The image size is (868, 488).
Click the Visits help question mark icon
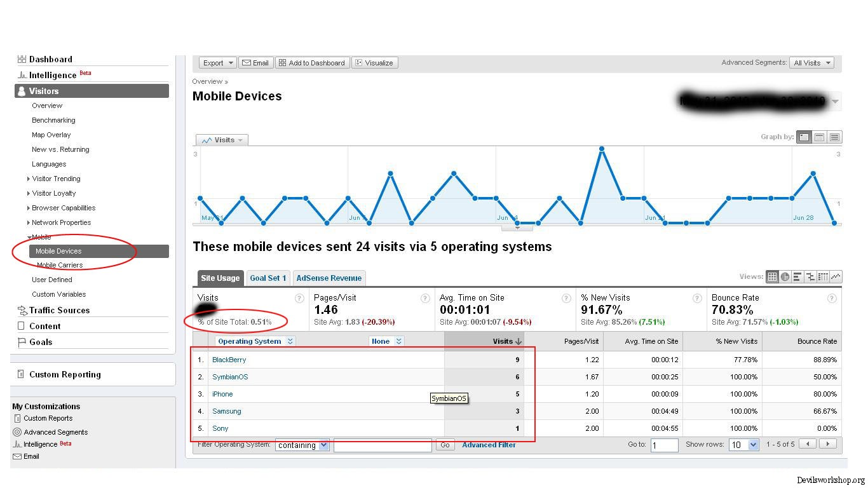[299, 298]
